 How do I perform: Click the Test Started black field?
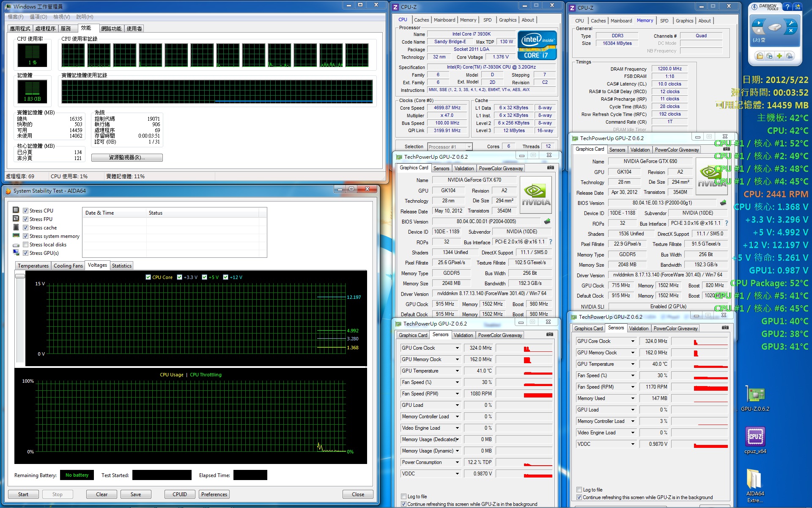162,475
